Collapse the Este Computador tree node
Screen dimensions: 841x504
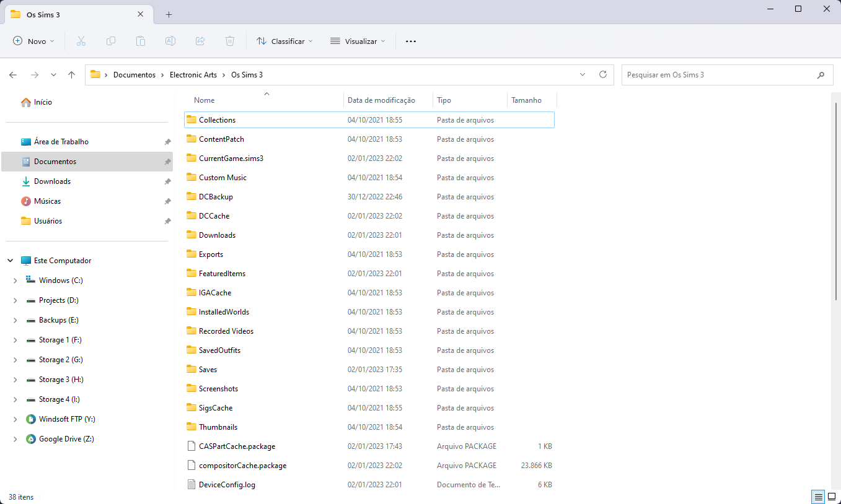(x=11, y=261)
